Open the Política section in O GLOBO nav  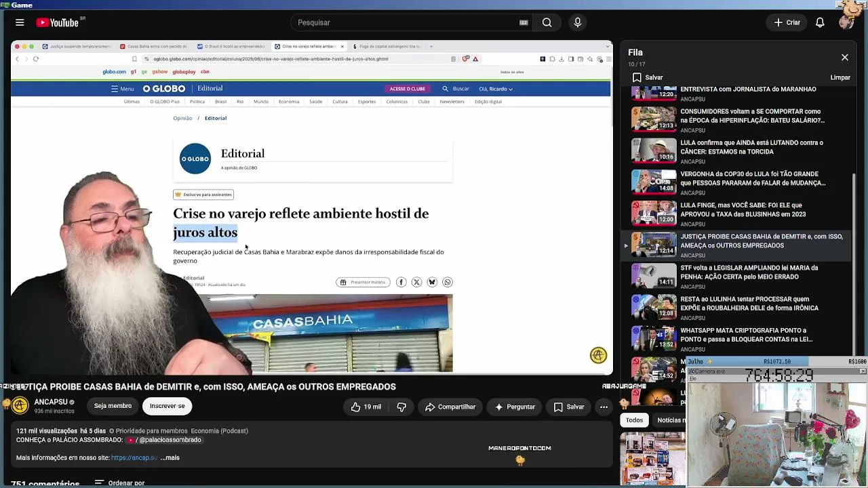click(197, 102)
